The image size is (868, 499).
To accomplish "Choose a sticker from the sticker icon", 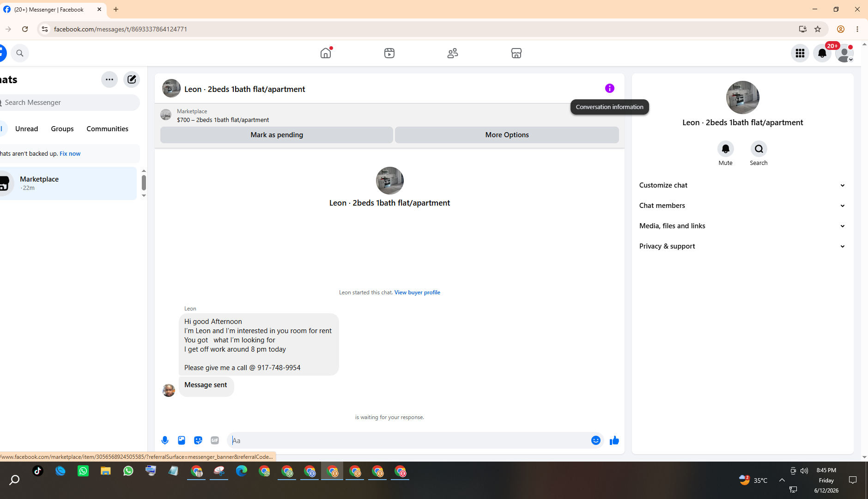I will pos(198,440).
